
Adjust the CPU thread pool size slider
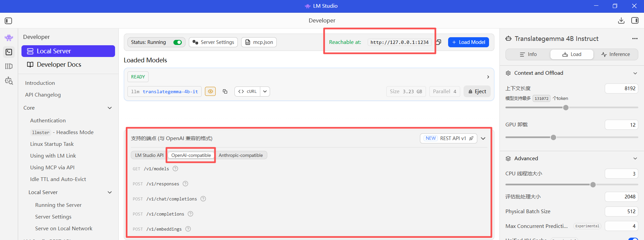coord(593,185)
